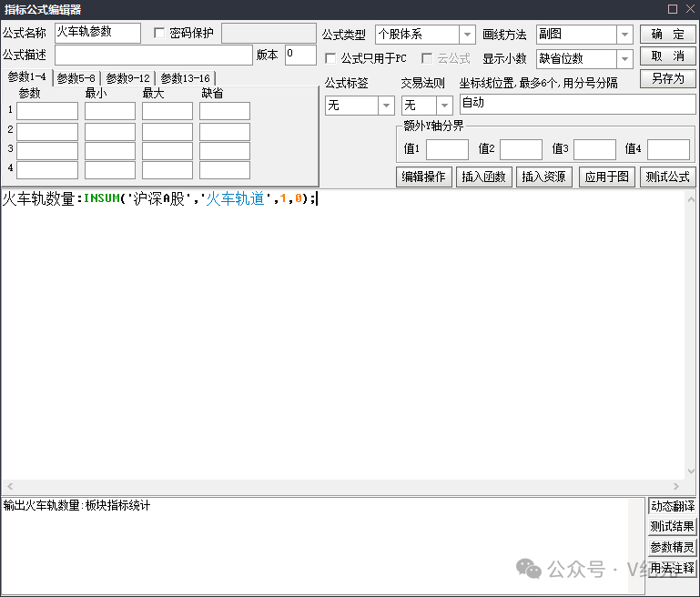Click row 2 参数 name field
This screenshot has height=597, width=700.
click(x=47, y=132)
